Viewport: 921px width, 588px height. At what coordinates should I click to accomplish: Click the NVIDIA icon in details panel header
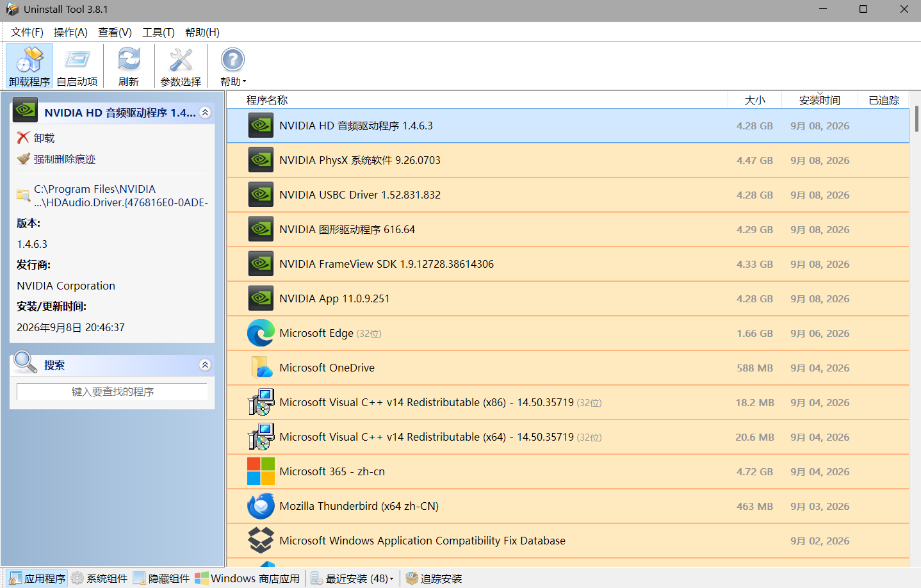(26, 110)
